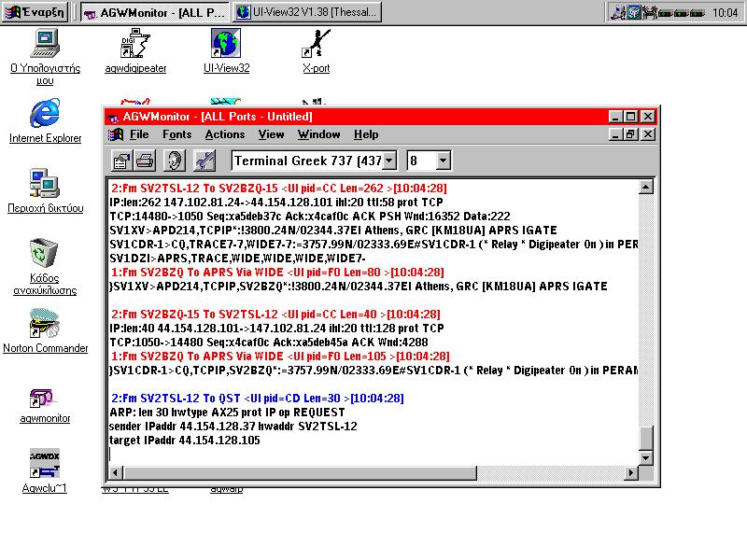
Task: Restore the inner ALL Ports document window
Action: (x=631, y=134)
